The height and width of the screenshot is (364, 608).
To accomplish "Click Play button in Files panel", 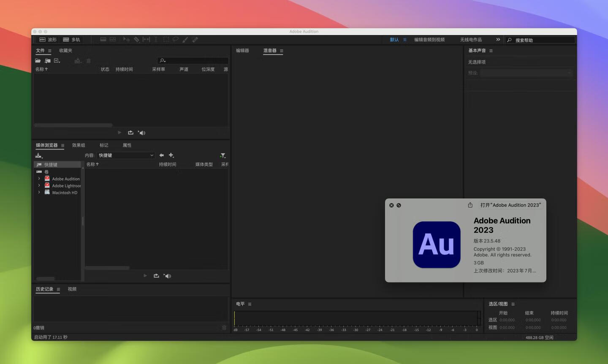I will [x=119, y=133].
